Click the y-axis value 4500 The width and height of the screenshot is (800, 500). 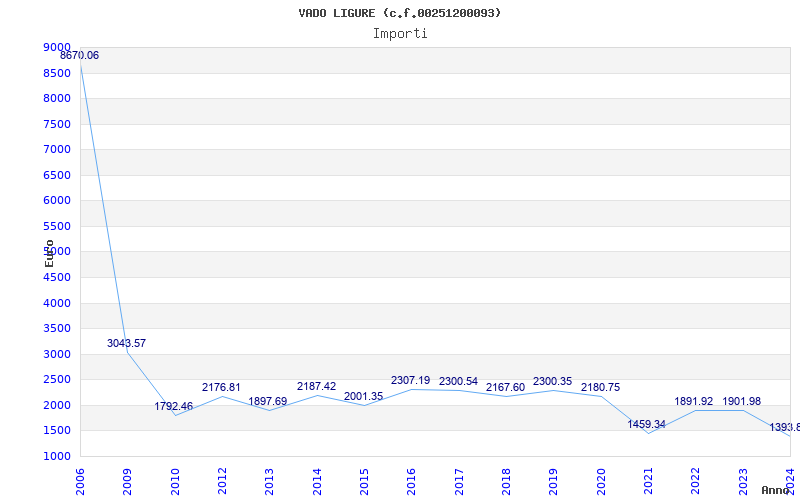pyautogui.click(x=57, y=278)
